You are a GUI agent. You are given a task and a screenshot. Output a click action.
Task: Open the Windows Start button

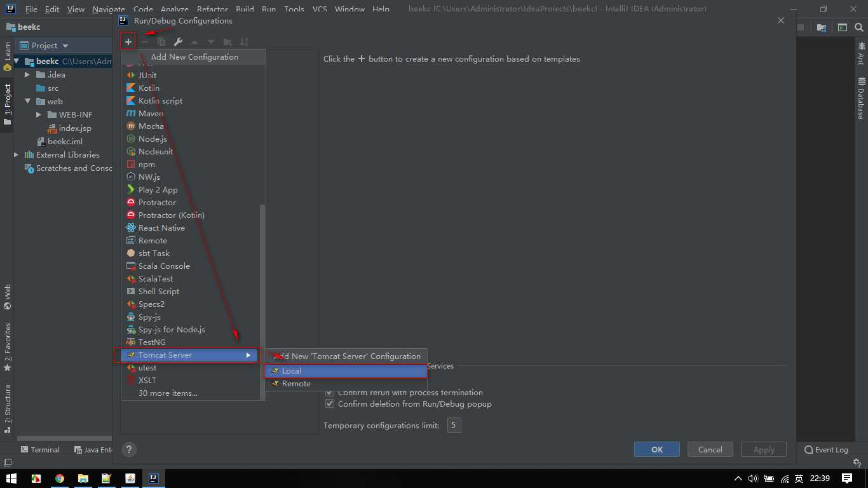[11, 478]
